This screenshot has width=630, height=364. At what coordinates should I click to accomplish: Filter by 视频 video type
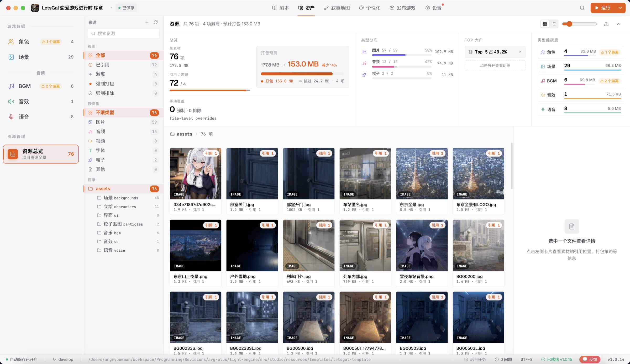click(123, 141)
